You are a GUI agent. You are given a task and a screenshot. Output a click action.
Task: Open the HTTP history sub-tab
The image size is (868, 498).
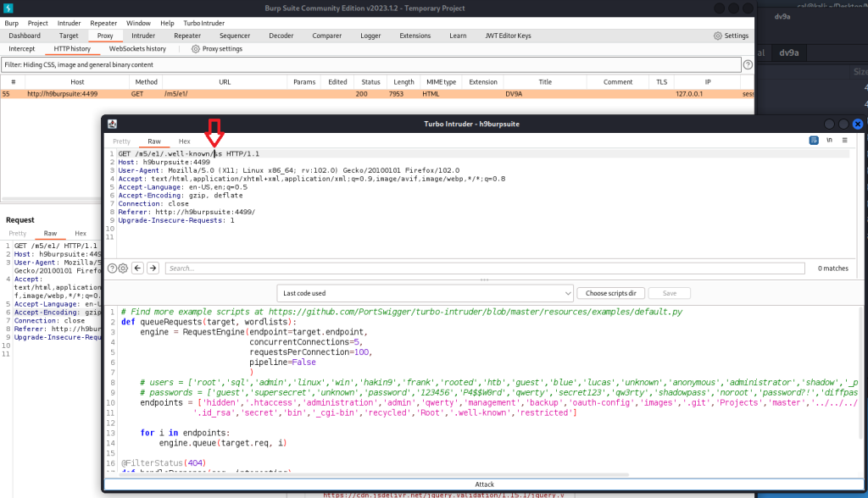click(x=72, y=48)
